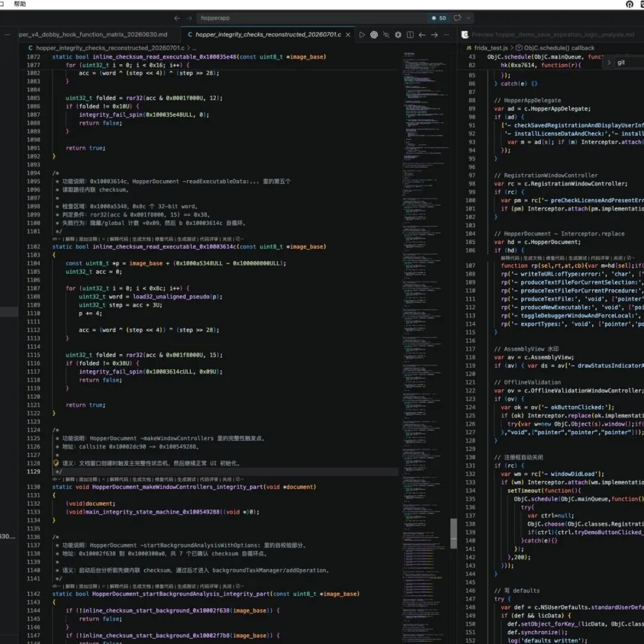Image resolution: width=644 pixels, height=644 pixels.
Task: Click 代码评审 above line 1142
Action: tap(209, 586)
